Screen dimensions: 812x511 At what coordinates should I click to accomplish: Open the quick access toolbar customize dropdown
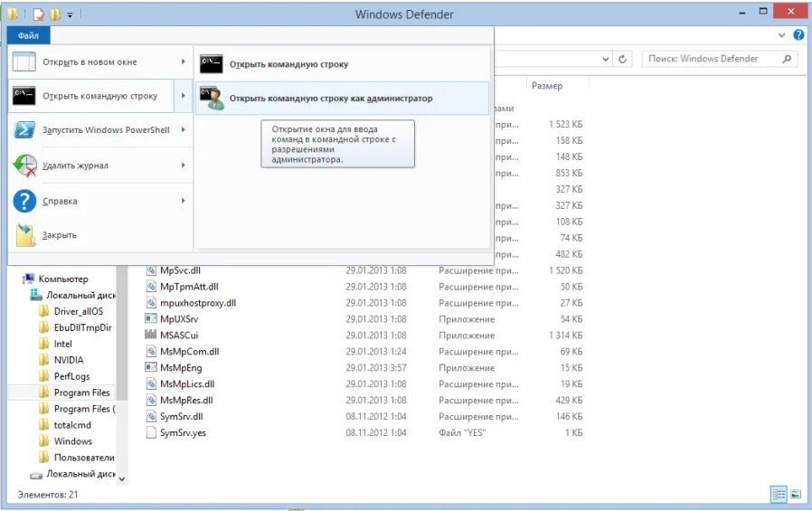[70, 15]
